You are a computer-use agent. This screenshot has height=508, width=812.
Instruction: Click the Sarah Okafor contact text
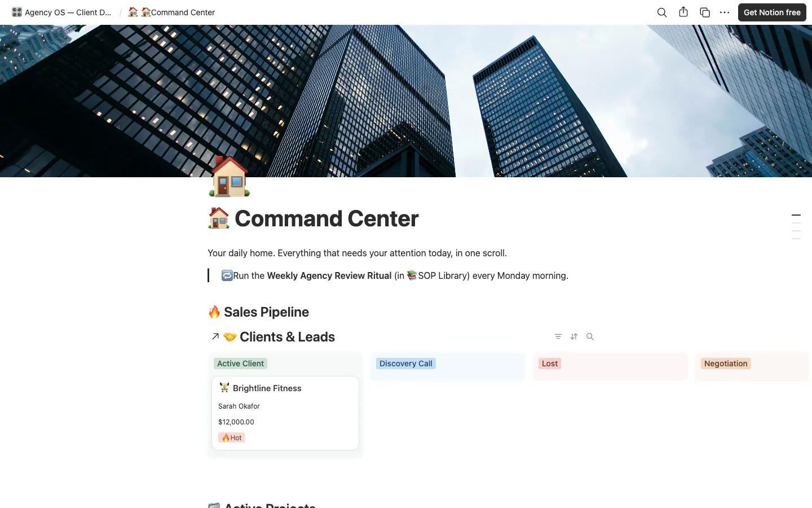click(239, 406)
